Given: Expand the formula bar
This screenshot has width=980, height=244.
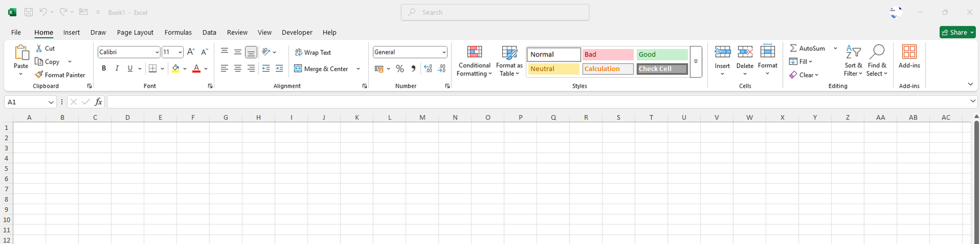Looking at the screenshot, I should [x=973, y=101].
